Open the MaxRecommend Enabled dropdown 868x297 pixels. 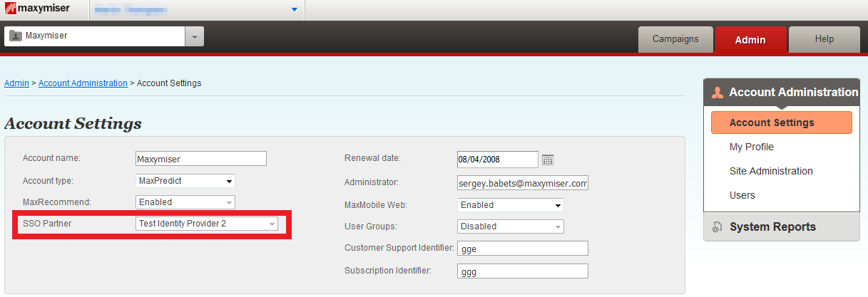click(x=185, y=202)
